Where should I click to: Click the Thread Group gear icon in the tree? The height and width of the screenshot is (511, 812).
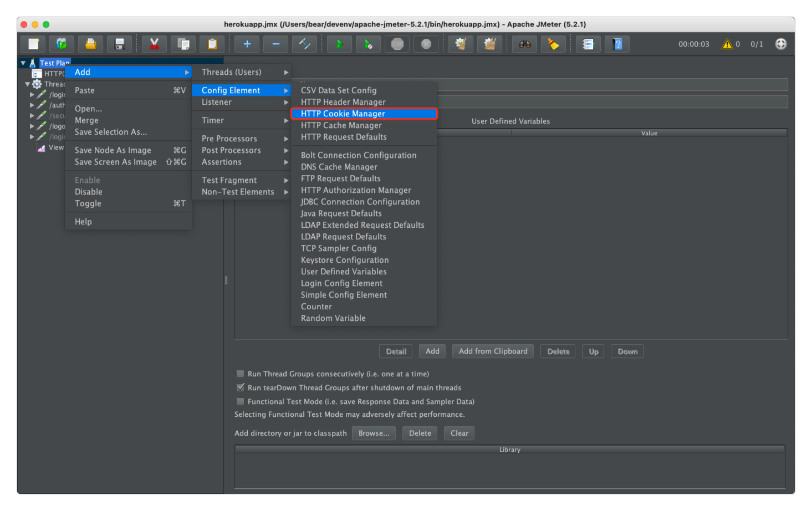(x=37, y=84)
